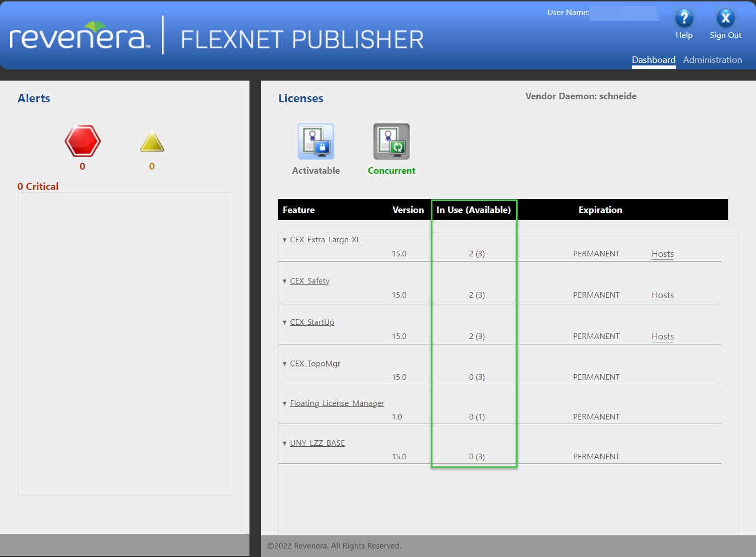Click the Version column header
The width and height of the screenshot is (756, 557).
[408, 210]
